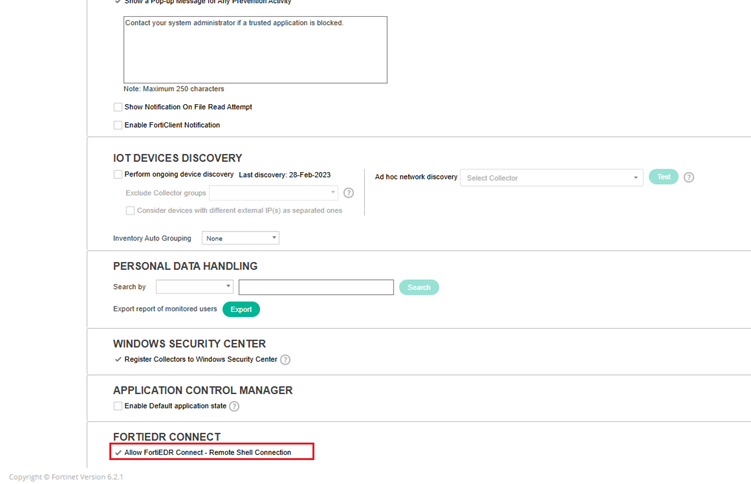Click the 'PERSONAL DATA HANDLING' heading

pos(185,266)
